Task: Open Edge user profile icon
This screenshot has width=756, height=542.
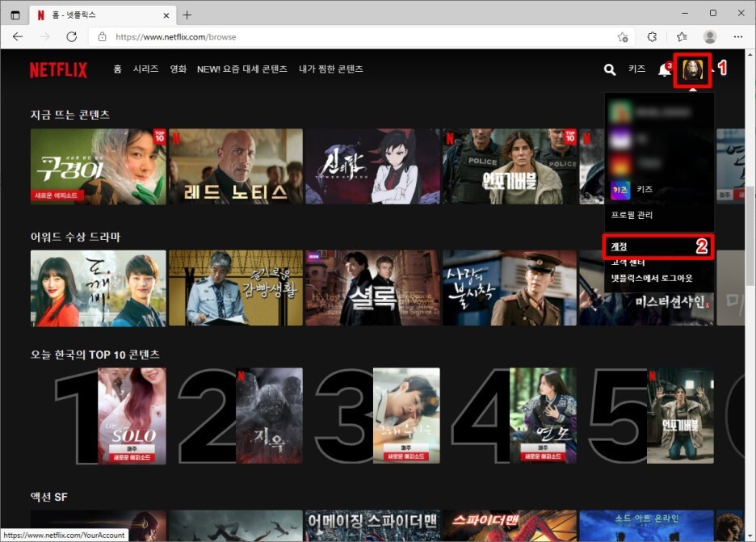Action: tap(710, 36)
